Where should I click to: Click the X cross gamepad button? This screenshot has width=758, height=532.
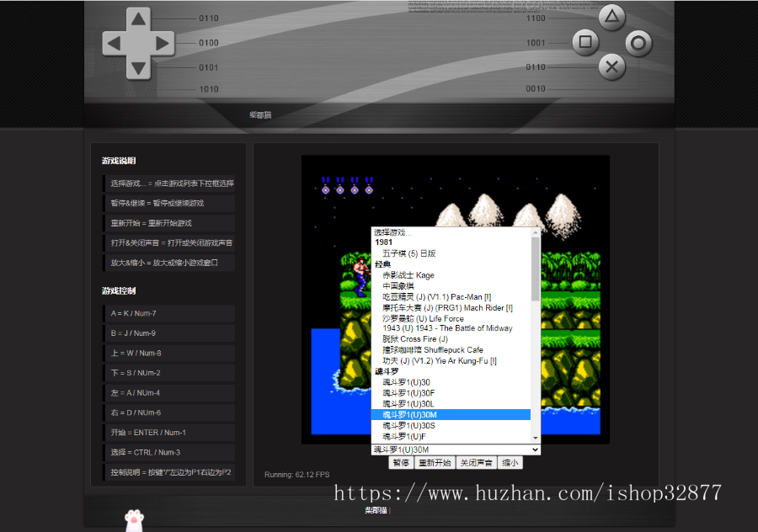click(x=611, y=66)
